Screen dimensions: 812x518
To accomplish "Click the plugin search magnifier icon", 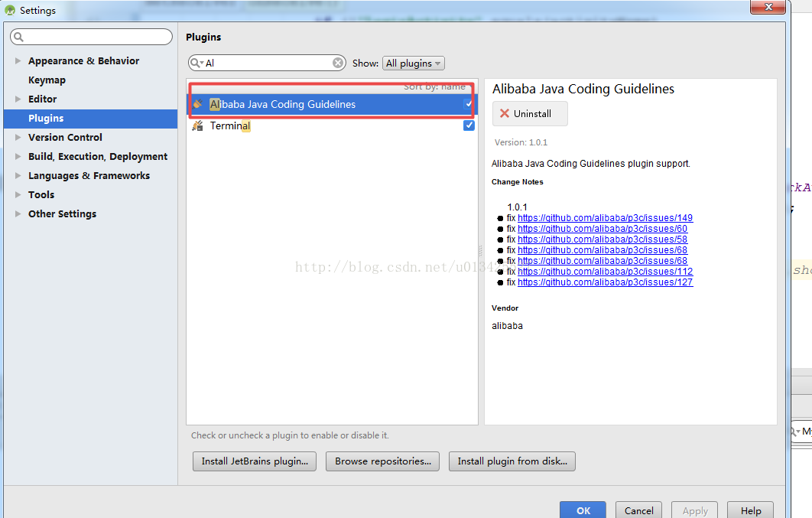I will (197, 63).
